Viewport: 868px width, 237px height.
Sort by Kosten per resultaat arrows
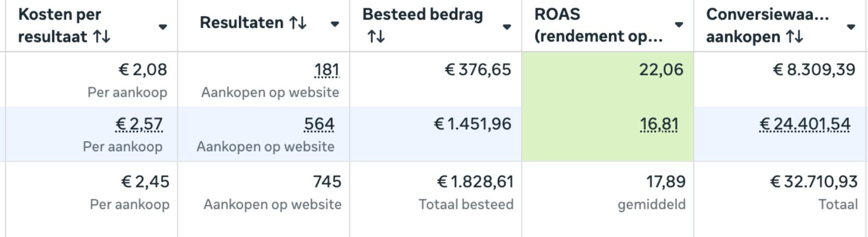tap(101, 37)
